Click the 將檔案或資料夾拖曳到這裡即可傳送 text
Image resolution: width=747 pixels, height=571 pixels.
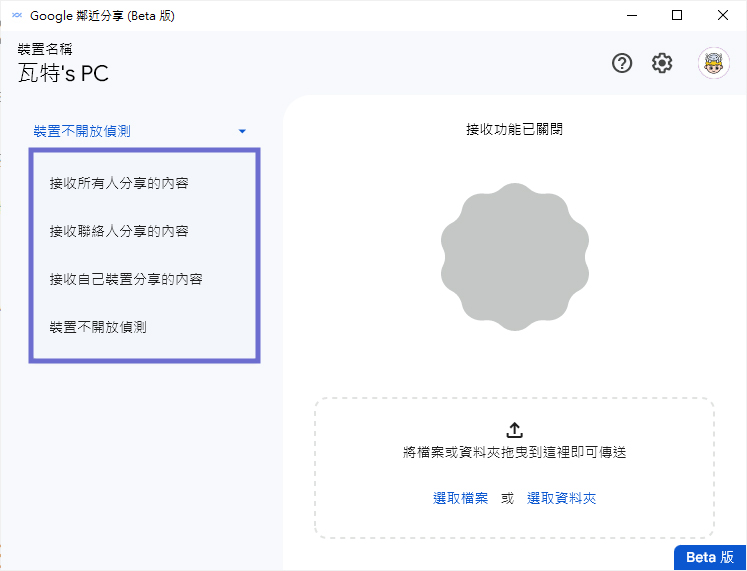pos(514,452)
